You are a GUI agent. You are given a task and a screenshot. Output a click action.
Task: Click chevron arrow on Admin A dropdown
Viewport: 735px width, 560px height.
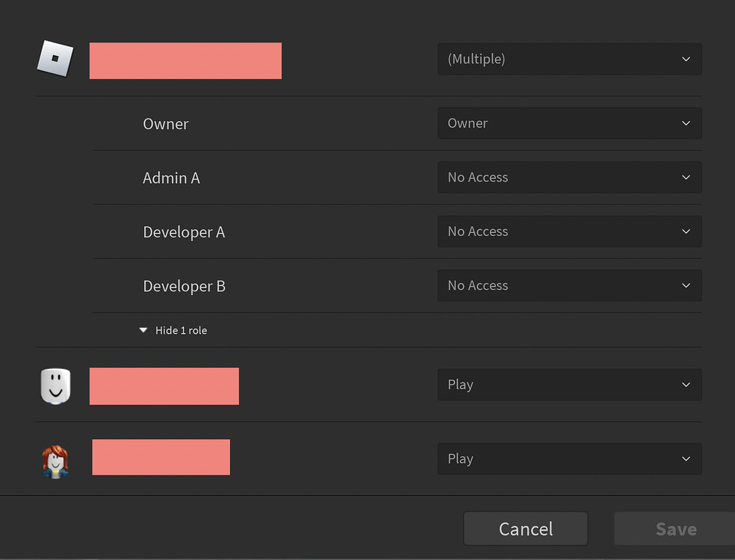(x=686, y=178)
